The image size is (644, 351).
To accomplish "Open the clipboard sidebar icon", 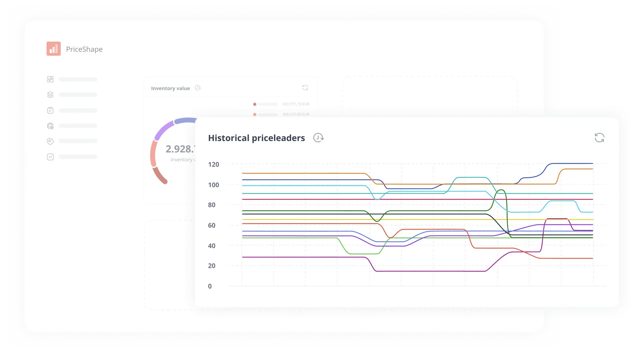I will 50,110.
